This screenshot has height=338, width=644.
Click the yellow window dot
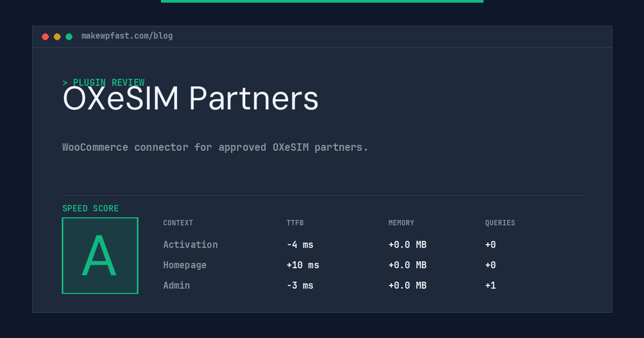57,36
